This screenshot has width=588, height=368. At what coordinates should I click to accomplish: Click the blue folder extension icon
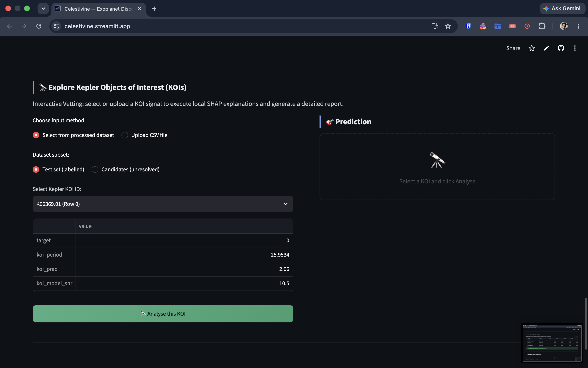(498, 26)
